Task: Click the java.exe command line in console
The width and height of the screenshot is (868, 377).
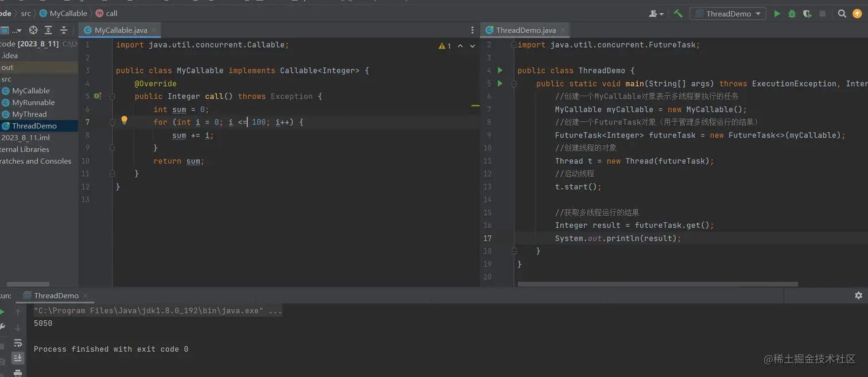Action: click(158, 310)
